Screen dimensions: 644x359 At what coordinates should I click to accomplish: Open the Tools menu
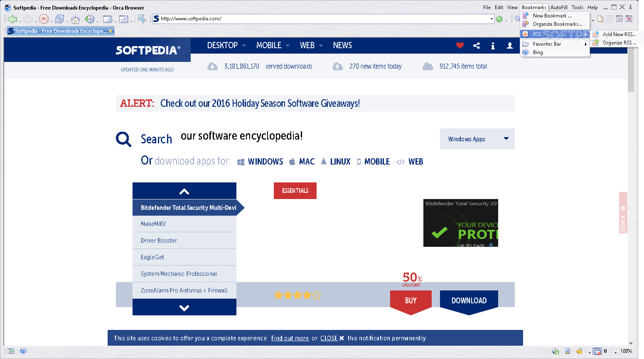click(x=577, y=7)
